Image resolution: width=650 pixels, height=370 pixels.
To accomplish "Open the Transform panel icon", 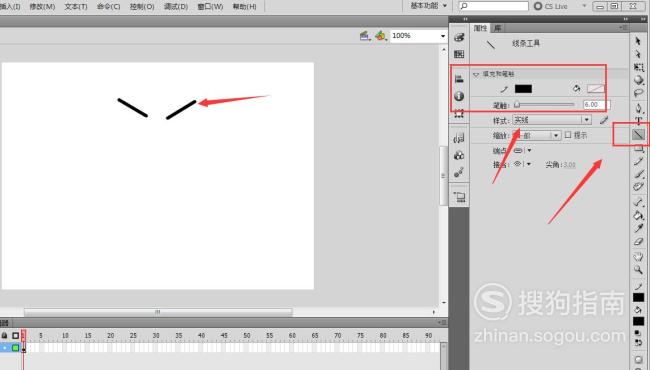I will click(459, 113).
